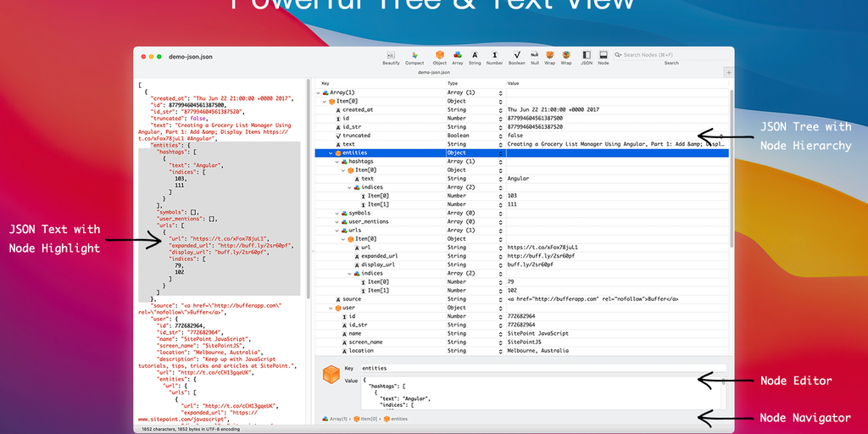
Task: Add an Object node from toolbar
Action: (x=440, y=56)
